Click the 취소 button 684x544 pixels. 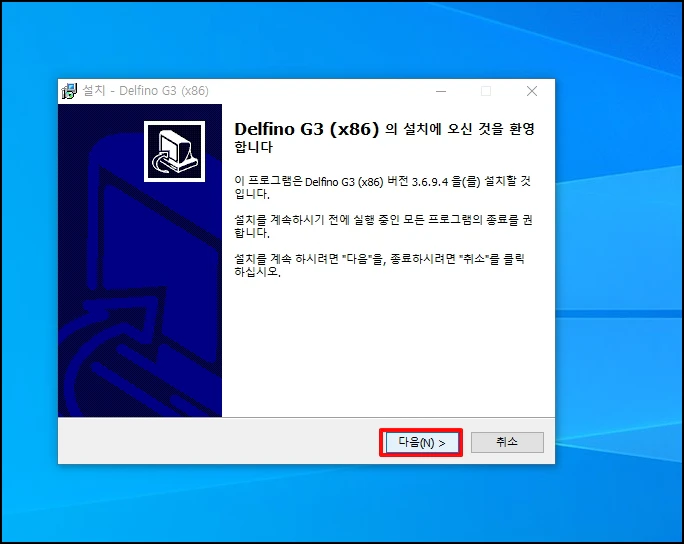pos(507,442)
